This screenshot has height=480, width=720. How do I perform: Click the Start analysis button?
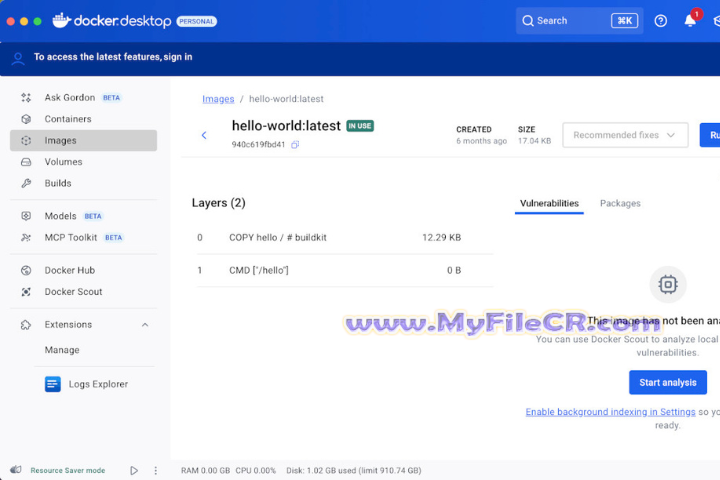tap(668, 382)
